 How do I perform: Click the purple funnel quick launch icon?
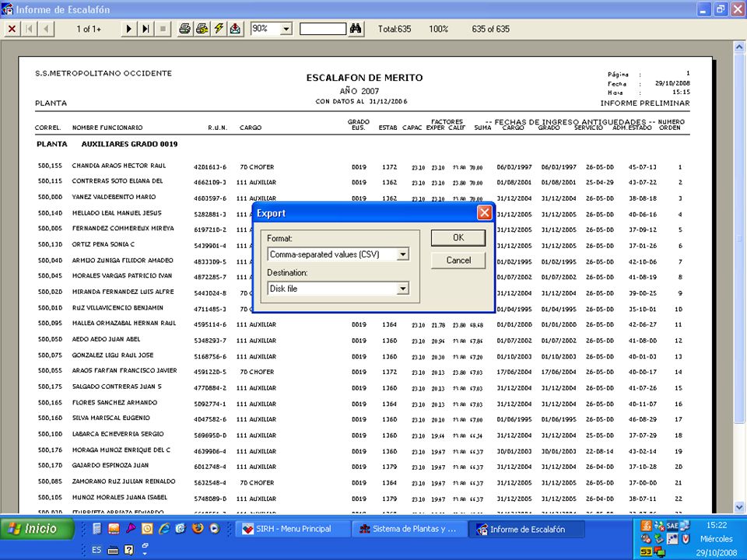(131, 529)
